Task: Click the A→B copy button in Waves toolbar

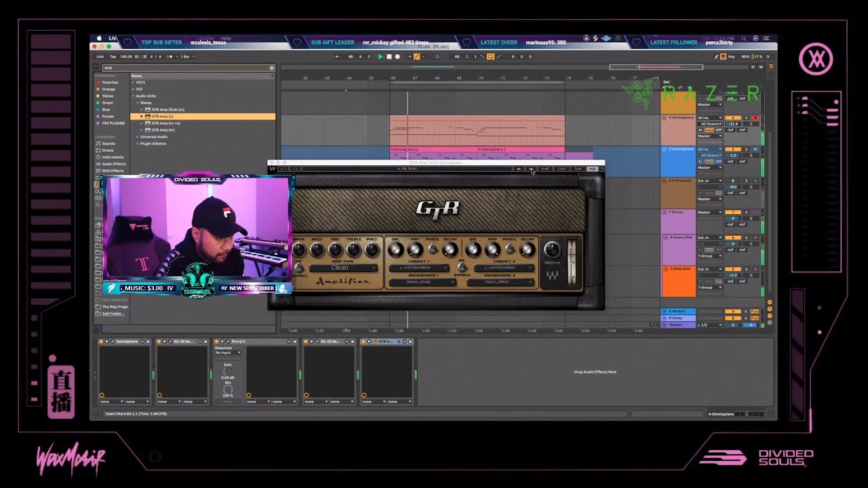Action: click(x=544, y=169)
